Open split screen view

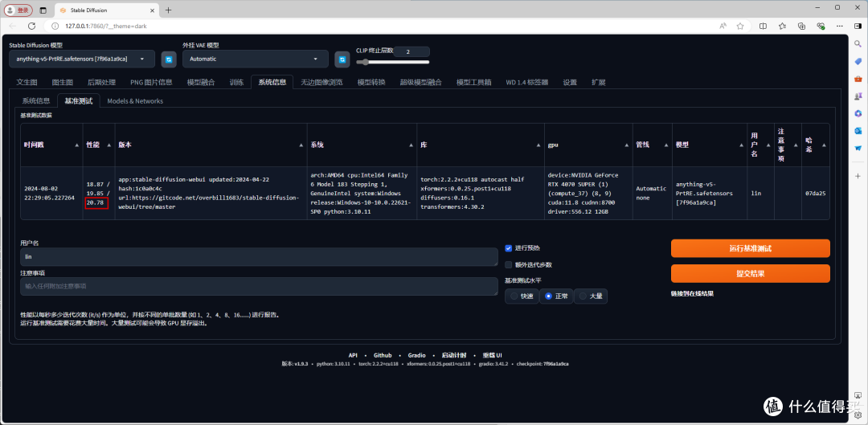point(763,26)
